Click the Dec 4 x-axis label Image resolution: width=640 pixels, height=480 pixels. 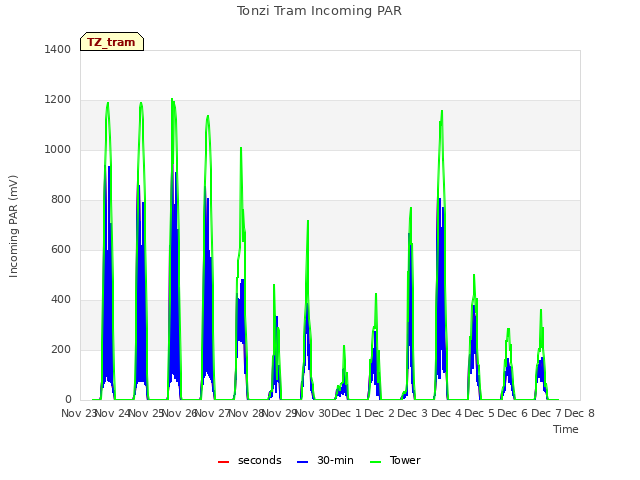pos(447,413)
